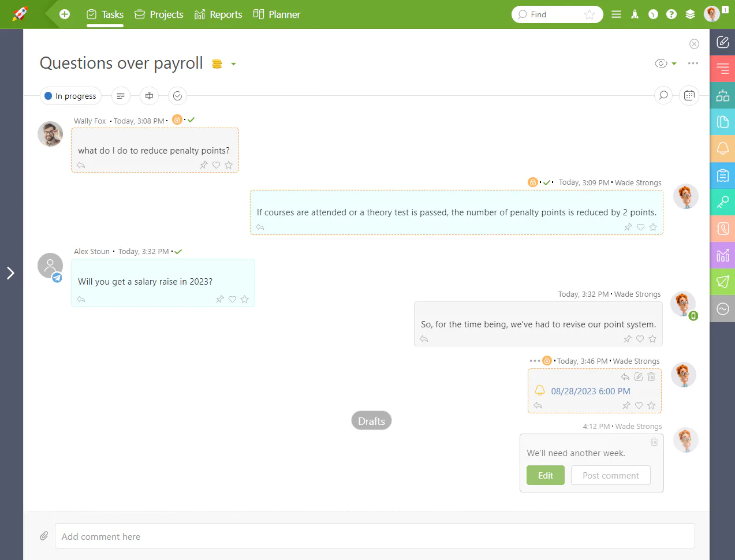Like Wally Fox's penalty points comment
The width and height of the screenshot is (735, 560).
(216, 165)
